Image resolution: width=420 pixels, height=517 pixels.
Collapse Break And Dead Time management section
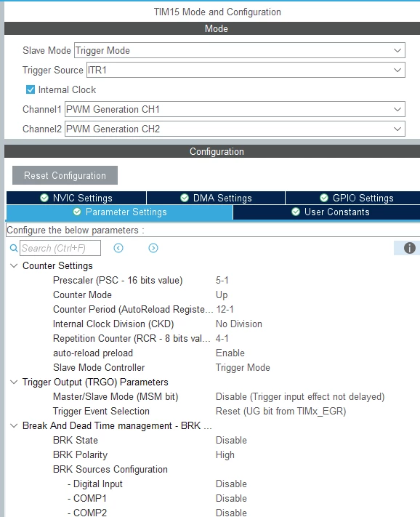[x=14, y=425]
